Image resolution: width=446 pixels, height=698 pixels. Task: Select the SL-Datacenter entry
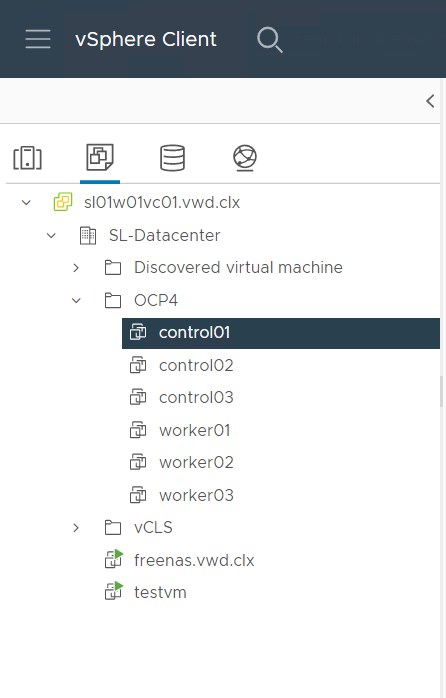pyautogui.click(x=164, y=235)
